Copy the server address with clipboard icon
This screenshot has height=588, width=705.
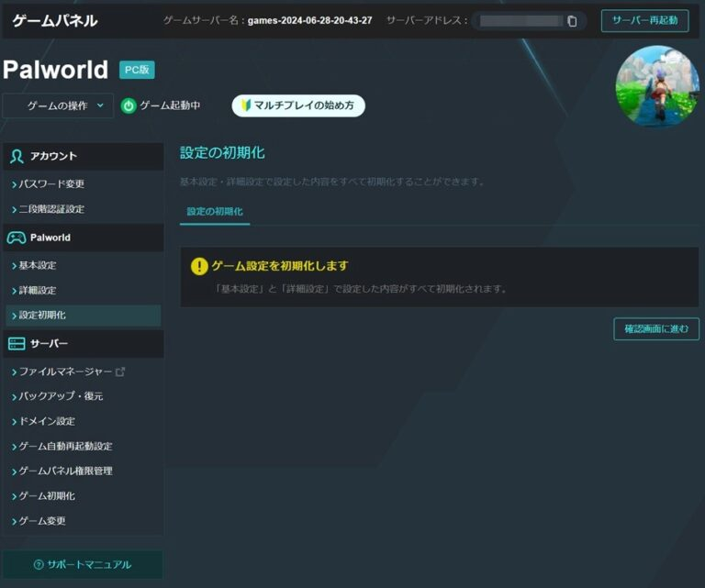(x=572, y=21)
